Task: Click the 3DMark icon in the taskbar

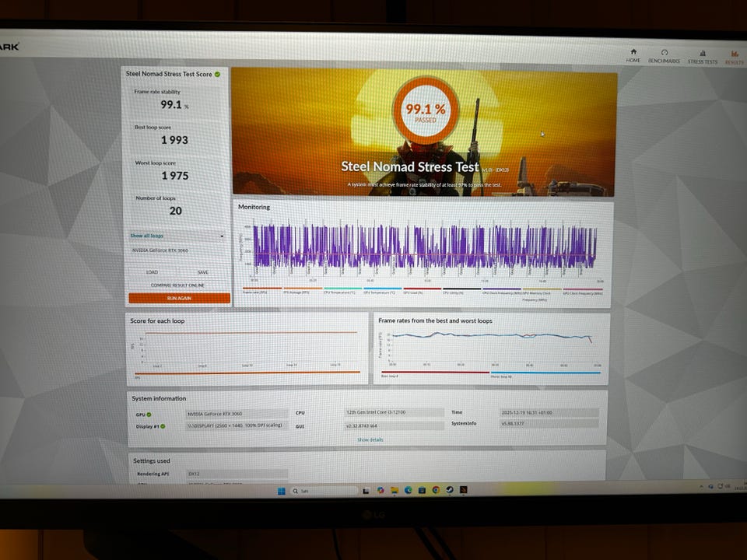Action: 464,489
